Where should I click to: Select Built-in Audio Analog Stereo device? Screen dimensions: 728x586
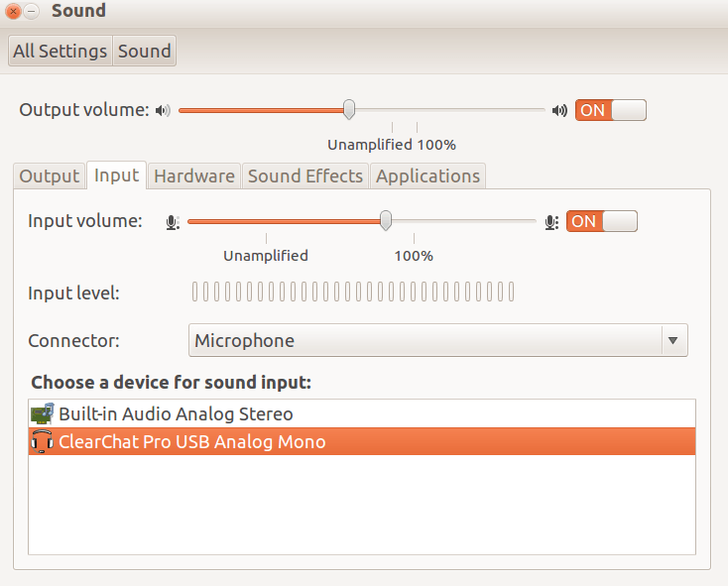[x=176, y=414]
